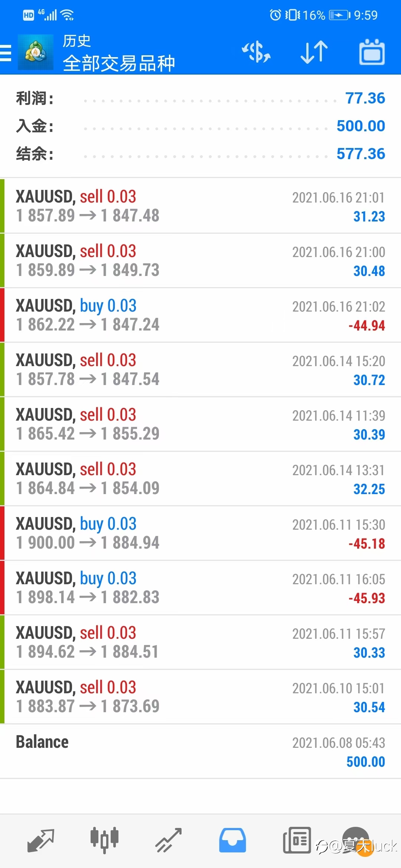Select the 2021.06.10 15:01 sell trade
Screen dimensions: 401x868
200,697
